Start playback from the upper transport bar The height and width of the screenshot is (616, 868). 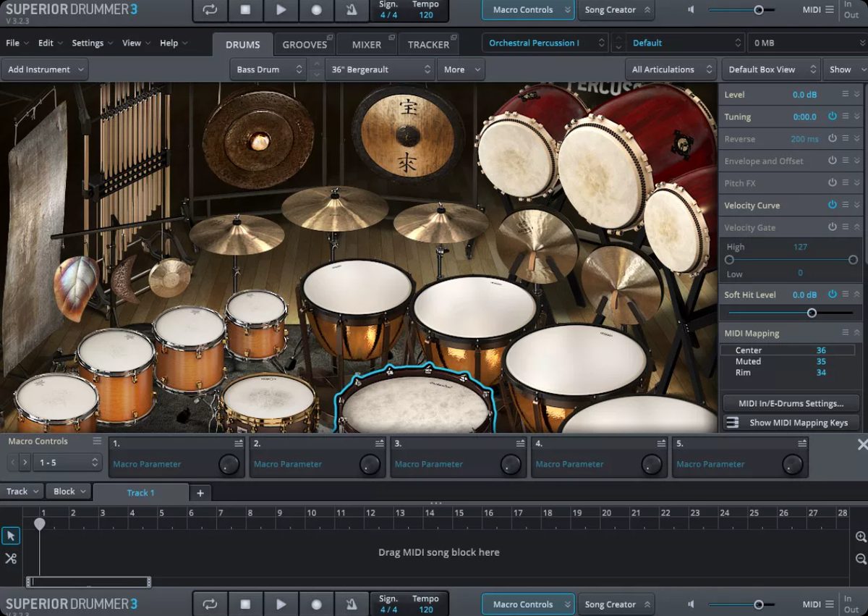(281, 10)
